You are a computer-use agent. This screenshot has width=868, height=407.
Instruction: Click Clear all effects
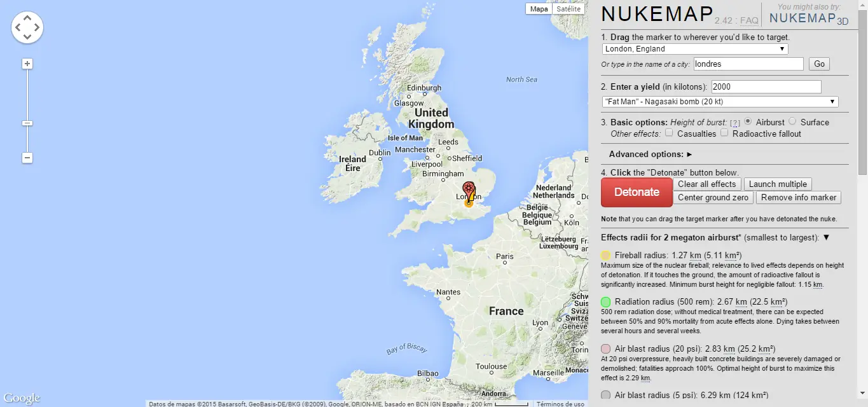[706, 184]
